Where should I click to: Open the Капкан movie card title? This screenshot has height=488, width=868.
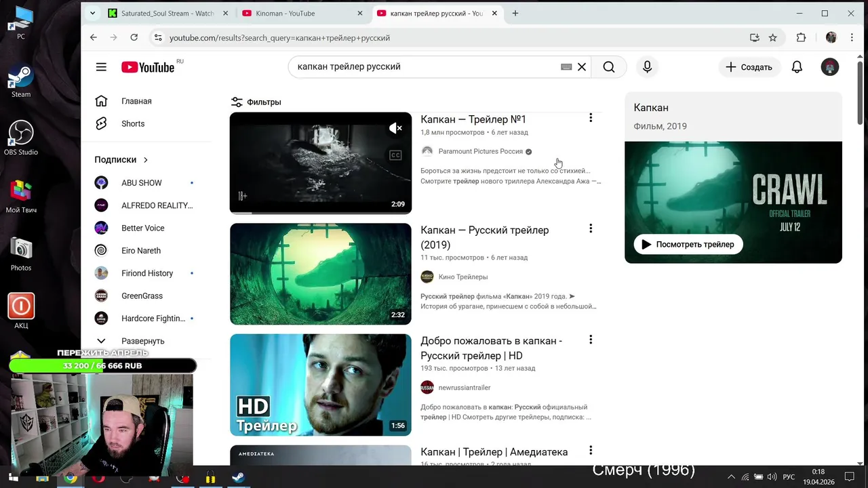tap(651, 108)
